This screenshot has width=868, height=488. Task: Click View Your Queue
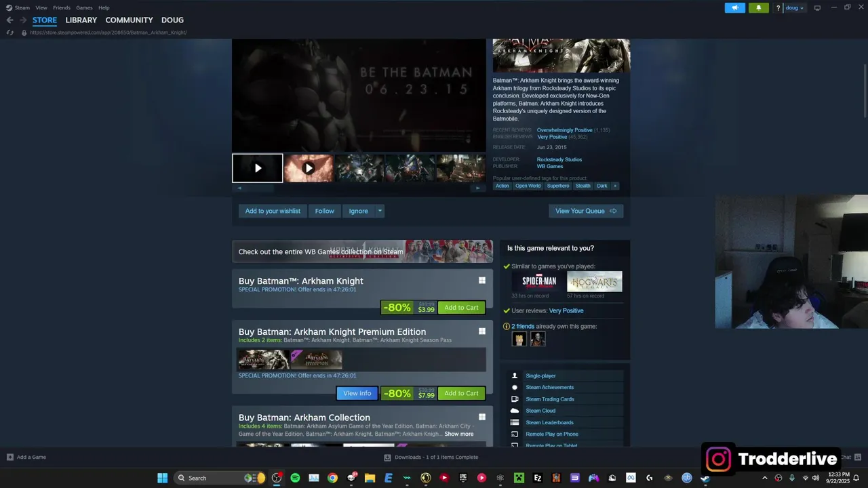click(586, 211)
